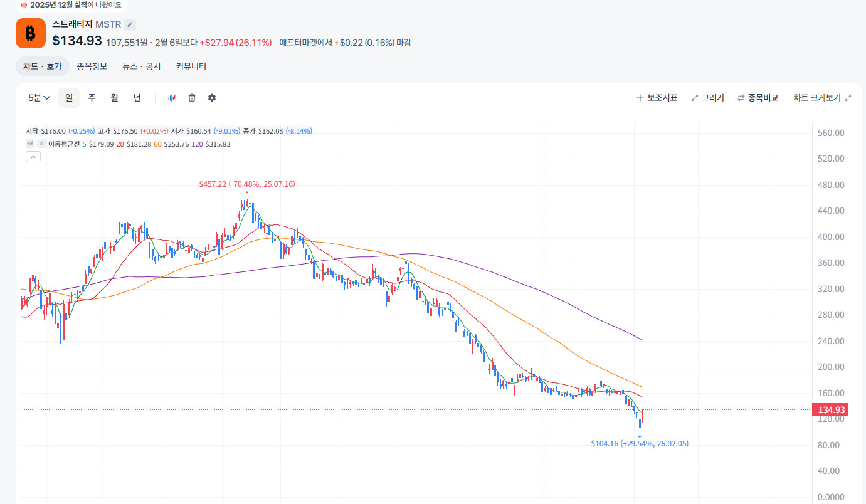This screenshot has height=504, width=866.
Task: Click the 애프터마켓 after-hours change text
Action: point(345,43)
